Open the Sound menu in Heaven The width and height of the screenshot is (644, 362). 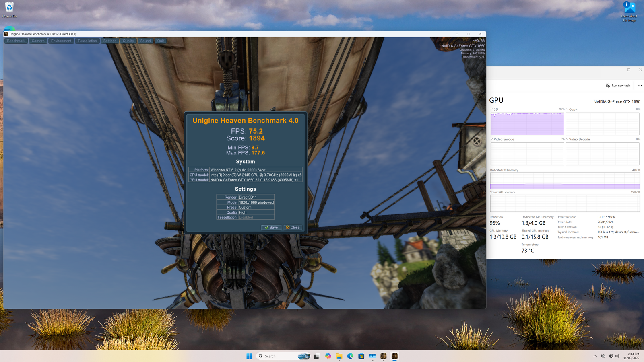[146, 41]
